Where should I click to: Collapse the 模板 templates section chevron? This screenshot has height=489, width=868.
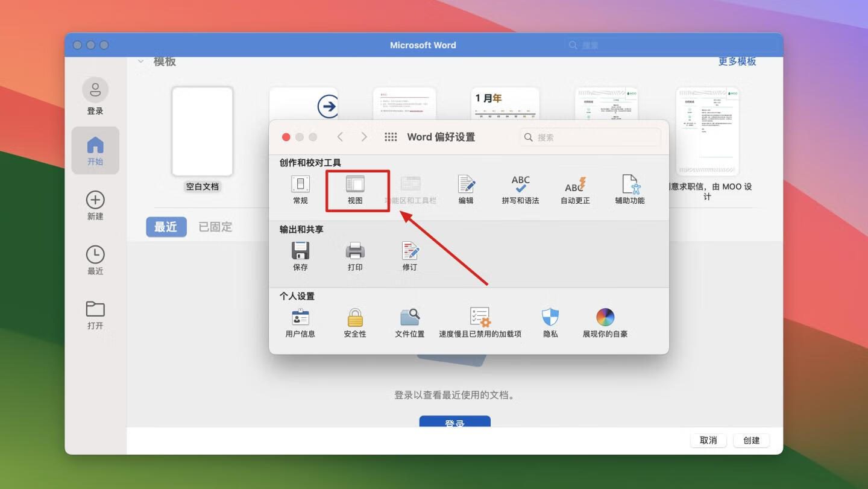point(140,62)
